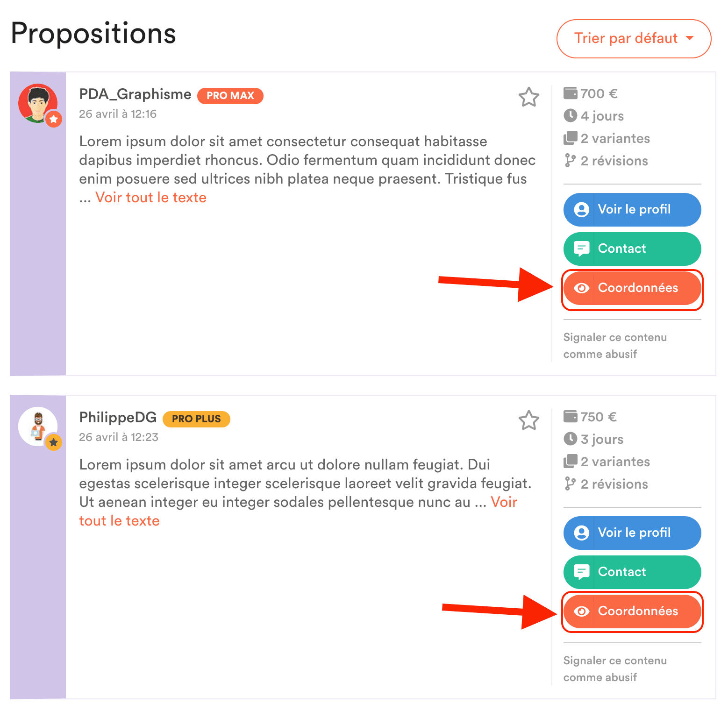Click PhilippeDG avatar picture
Screen dimensions: 728x711
click(38, 427)
